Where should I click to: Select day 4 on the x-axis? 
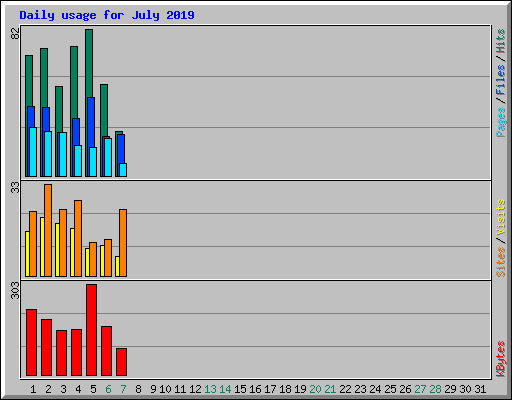(x=78, y=389)
